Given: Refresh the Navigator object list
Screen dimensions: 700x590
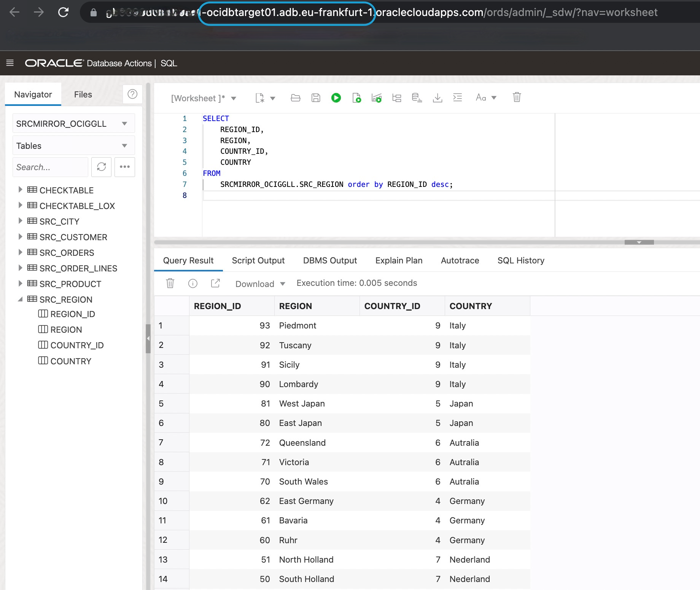Looking at the screenshot, I should pyautogui.click(x=101, y=167).
